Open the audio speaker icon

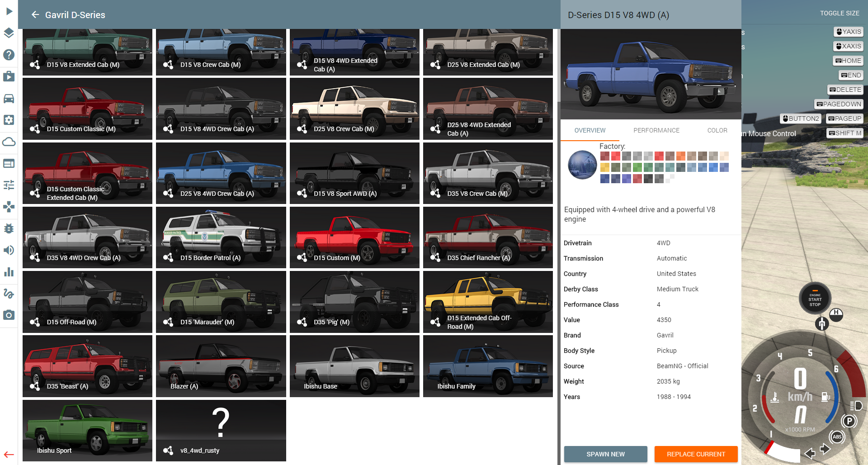pos(9,250)
